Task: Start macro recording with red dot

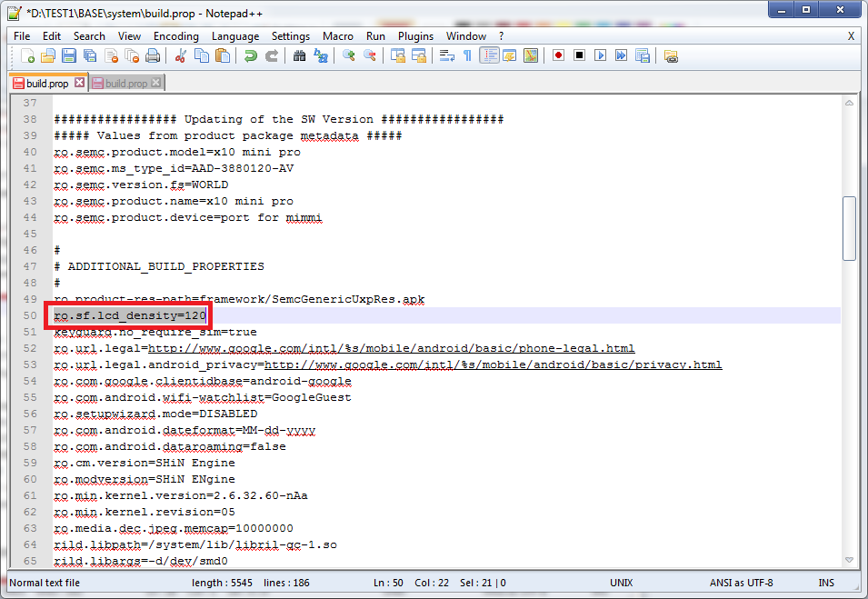Action: tap(559, 56)
